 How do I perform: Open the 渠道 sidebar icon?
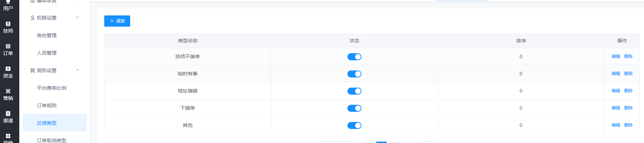pyautogui.click(x=8, y=117)
